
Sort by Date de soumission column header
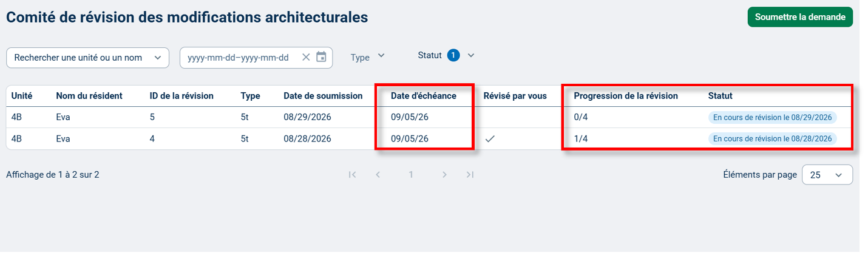[x=323, y=96]
